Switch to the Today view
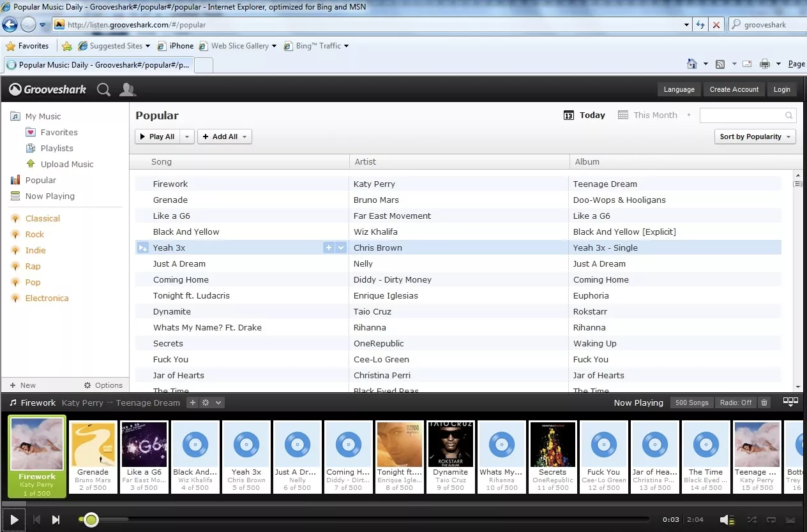The height and width of the screenshot is (532, 807). tap(584, 115)
